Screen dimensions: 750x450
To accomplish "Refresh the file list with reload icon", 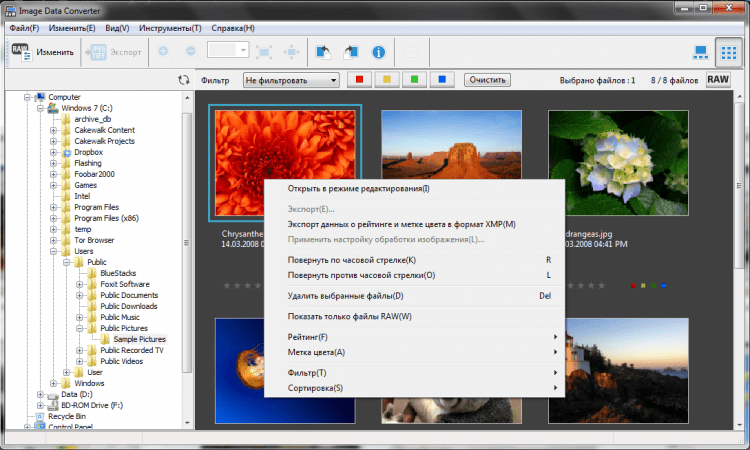I will click(183, 80).
